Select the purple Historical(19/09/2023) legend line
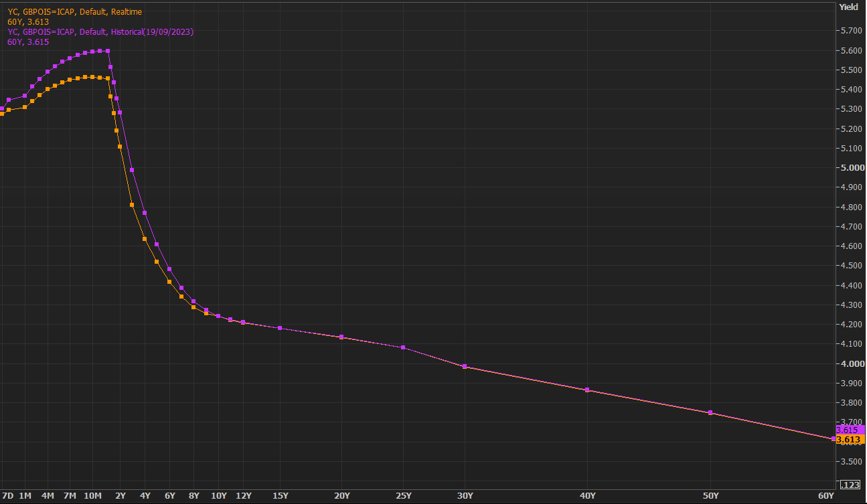Screen dimensions: 867x504 coord(100,32)
